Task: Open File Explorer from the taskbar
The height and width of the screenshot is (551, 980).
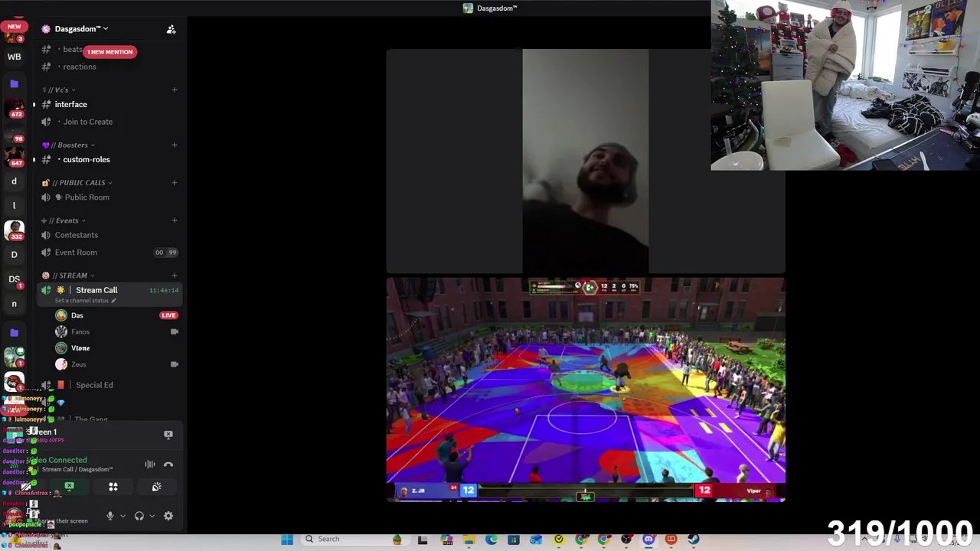Action: (469, 540)
